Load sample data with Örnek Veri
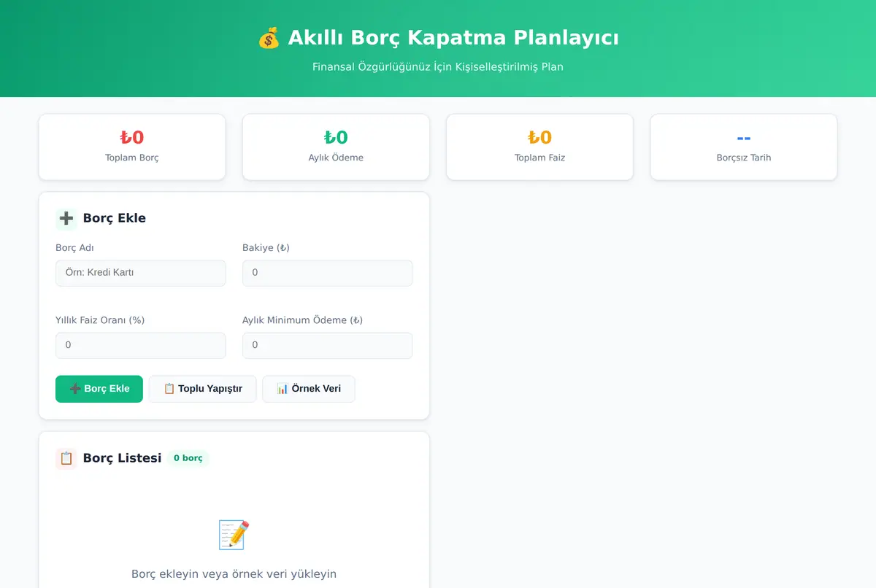 309,389
